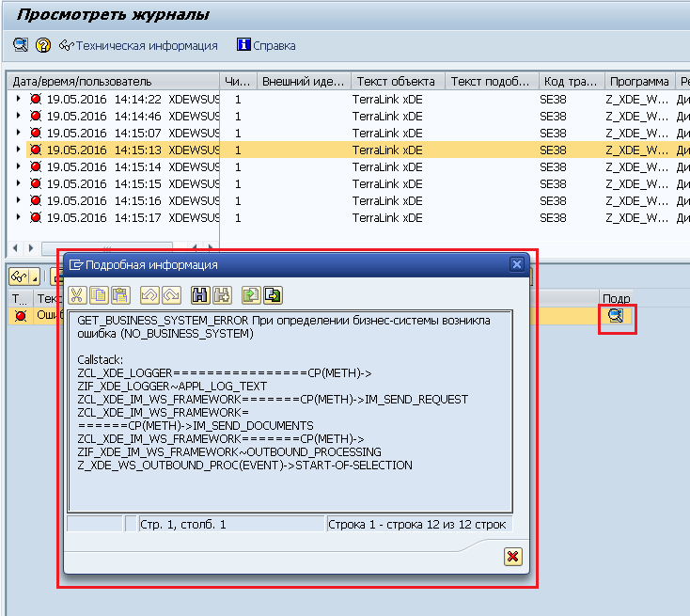Expand the log entry at 14:15:13
The image size is (690, 616).
coord(19,150)
